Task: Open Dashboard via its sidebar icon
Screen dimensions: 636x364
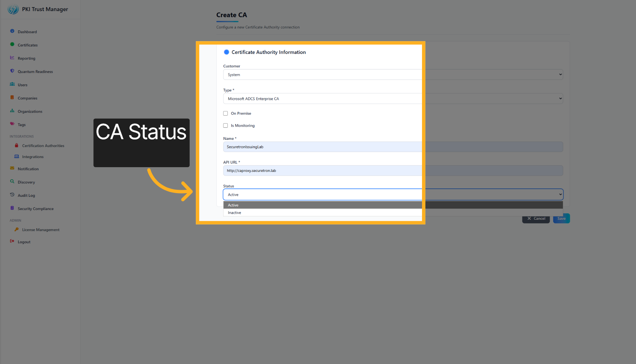Action: coord(12,31)
